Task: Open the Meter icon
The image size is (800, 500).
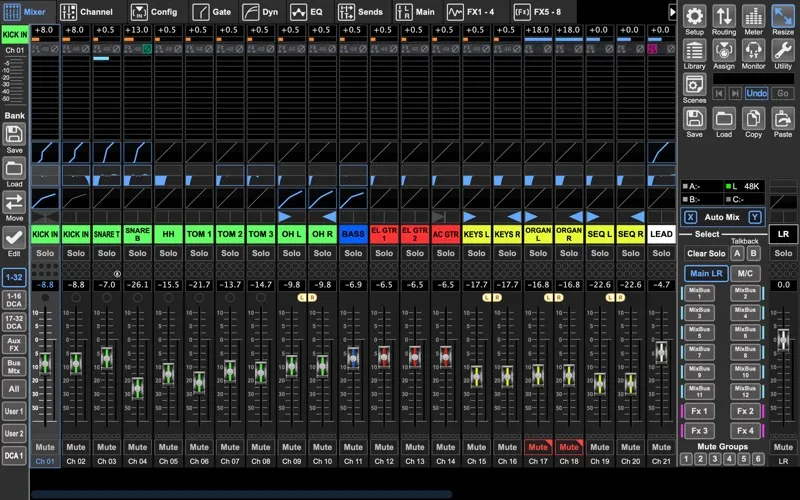Action: coord(753,16)
